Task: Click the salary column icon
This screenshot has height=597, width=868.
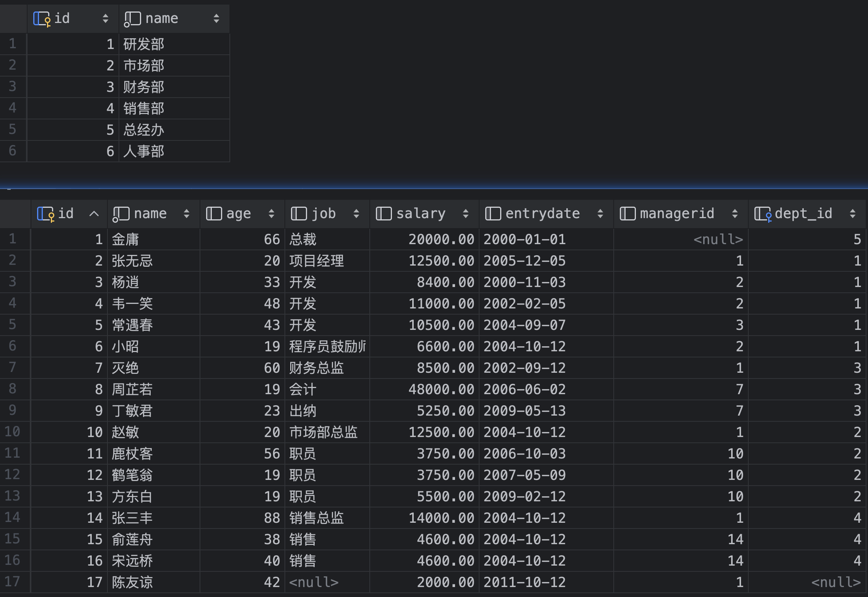Action: click(x=384, y=214)
